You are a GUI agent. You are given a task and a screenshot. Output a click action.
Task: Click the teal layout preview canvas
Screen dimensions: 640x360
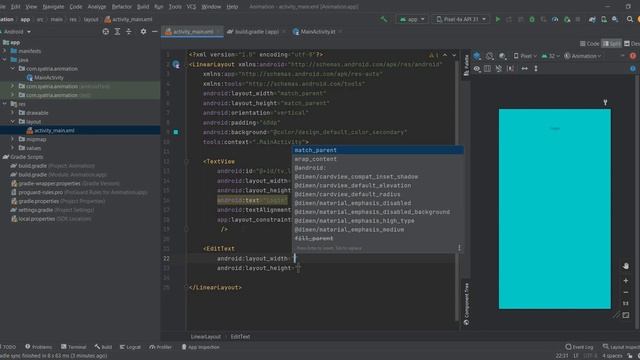pyautogui.click(x=555, y=209)
